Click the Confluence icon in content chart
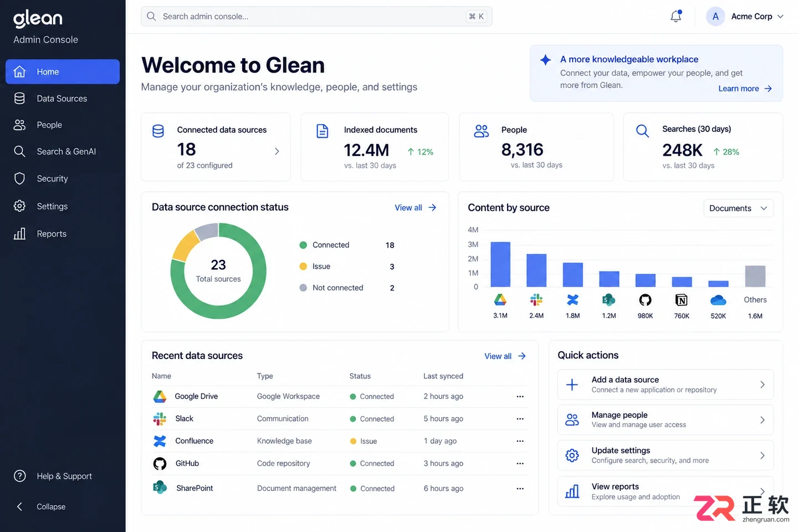 tap(572, 300)
